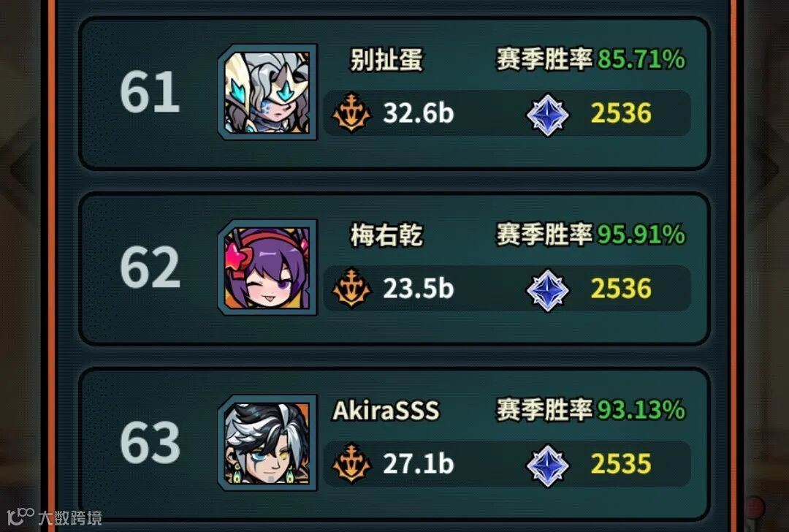
Task: Click the blue star gem in rank 62 row
Action: point(547,290)
